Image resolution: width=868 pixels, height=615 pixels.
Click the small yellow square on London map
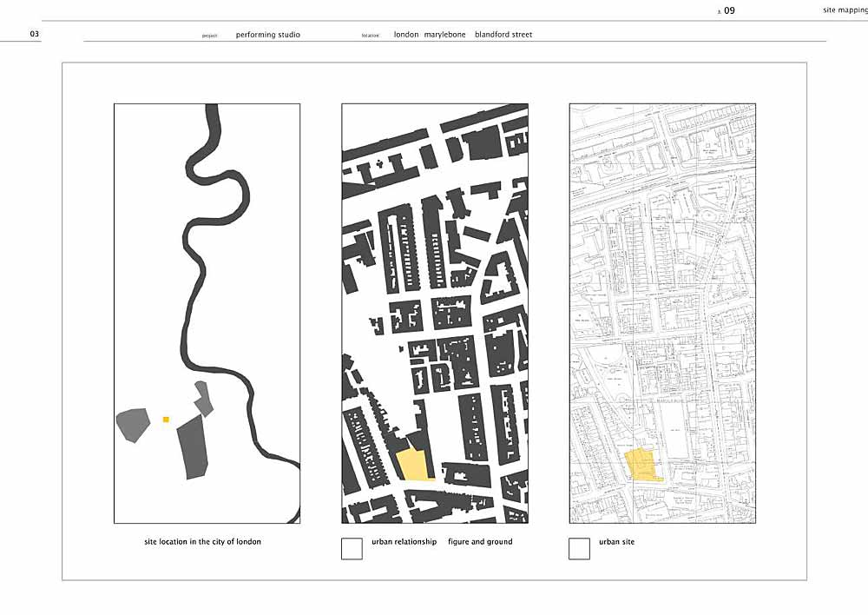pyautogui.click(x=166, y=420)
